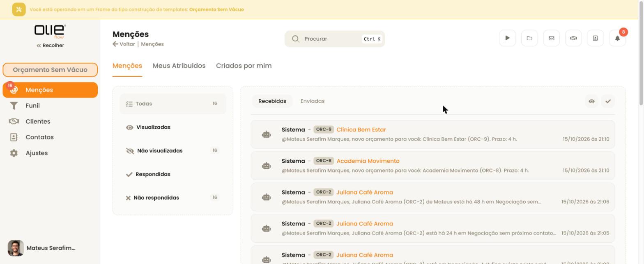Open the Orçamento Sem Vácuo frame selector
The width and height of the screenshot is (644, 264).
pyautogui.click(x=50, y=70)
